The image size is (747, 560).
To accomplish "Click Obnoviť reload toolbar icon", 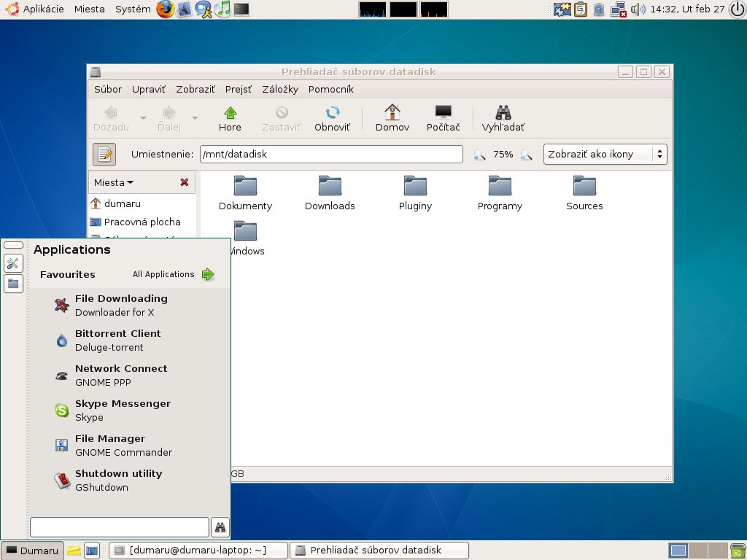I will click(x=332, y=119).
